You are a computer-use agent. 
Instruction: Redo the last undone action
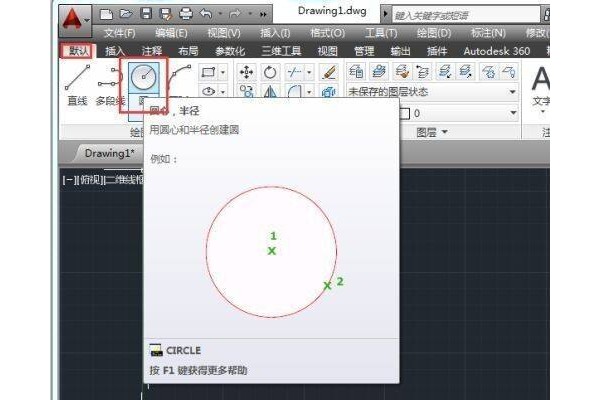(x=235, y=15)
